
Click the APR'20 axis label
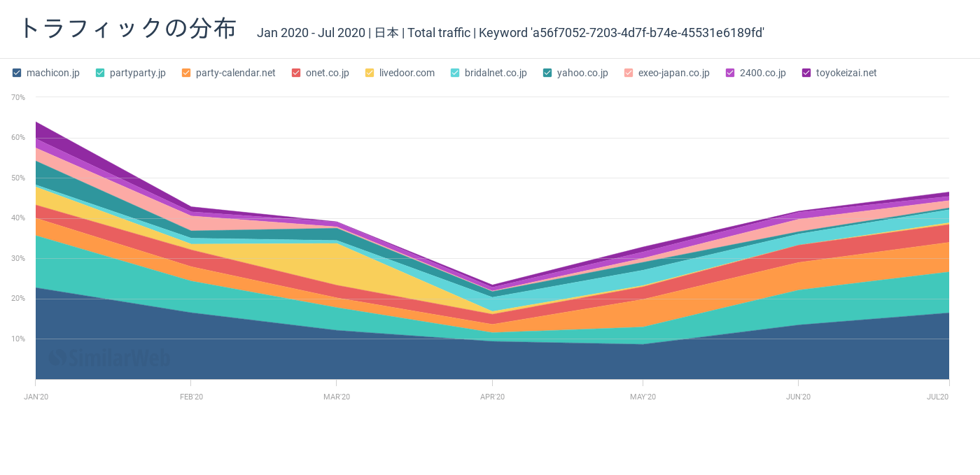[x=492, y=397]
